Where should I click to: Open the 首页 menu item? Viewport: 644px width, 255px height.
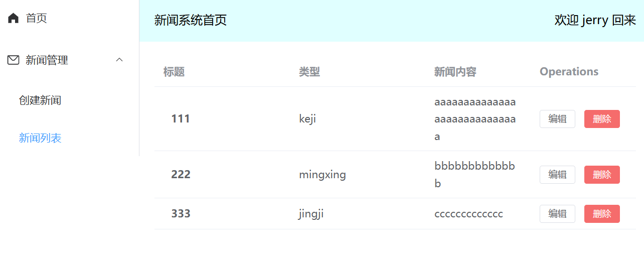coord(37,19)
